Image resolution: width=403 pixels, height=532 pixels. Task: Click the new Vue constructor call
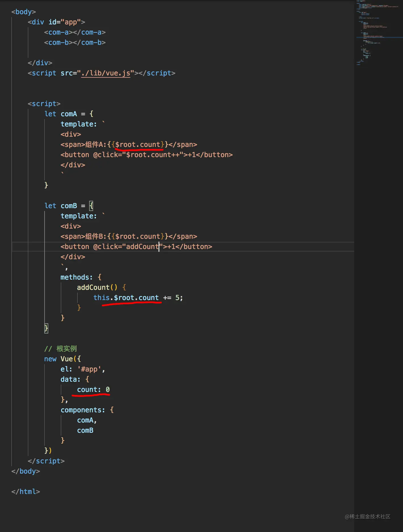62,359
